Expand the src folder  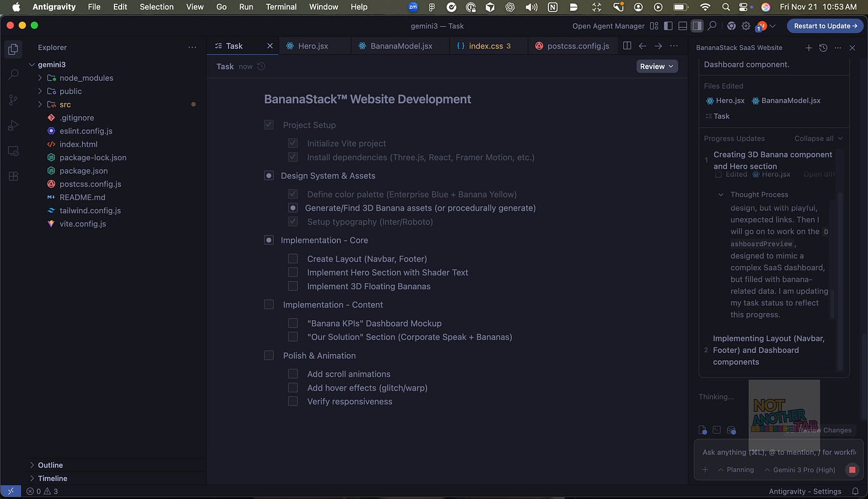click(x=40, y=104)
